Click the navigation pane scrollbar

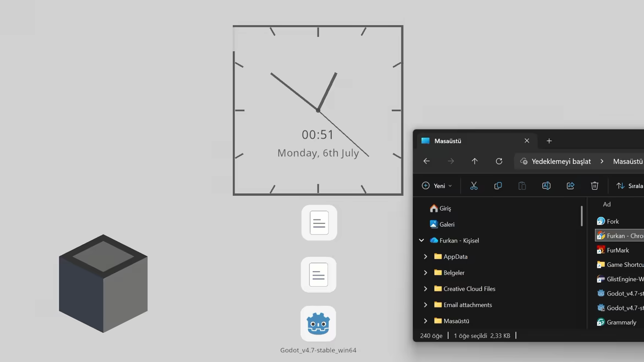click(x=582, y=216)
